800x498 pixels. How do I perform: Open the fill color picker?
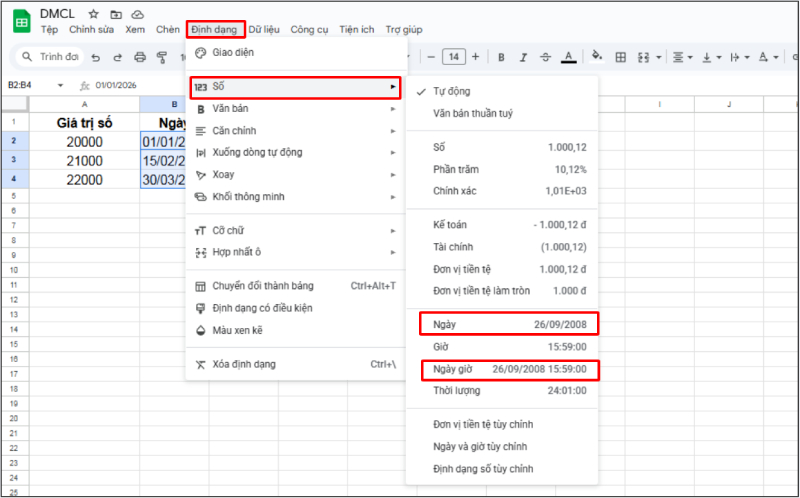click(596, 56)
